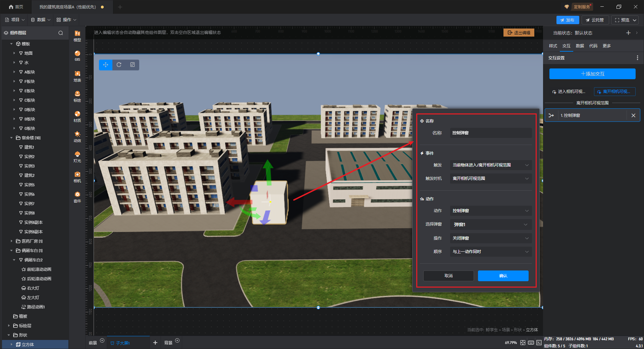
Task: Open the 选择弹窗 dropdown showing 弹窗1
Action: click(x=490, y=225)
